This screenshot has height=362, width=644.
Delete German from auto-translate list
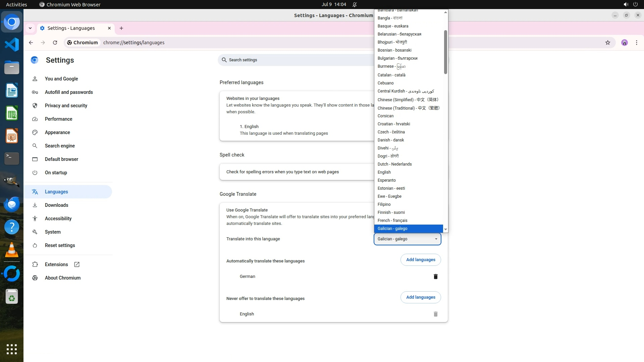(435, 277)
